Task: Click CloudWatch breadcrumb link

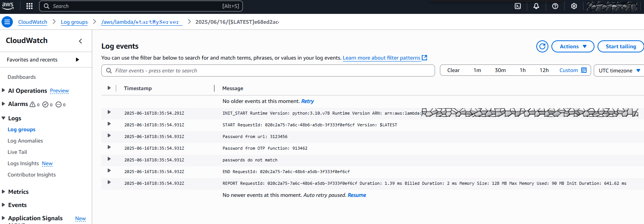Action: (33, 22)
